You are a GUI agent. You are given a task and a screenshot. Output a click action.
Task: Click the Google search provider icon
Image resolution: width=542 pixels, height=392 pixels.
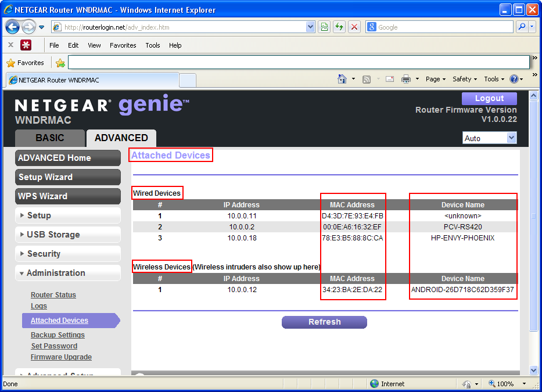pyautogui.click(x=372, y=27)
